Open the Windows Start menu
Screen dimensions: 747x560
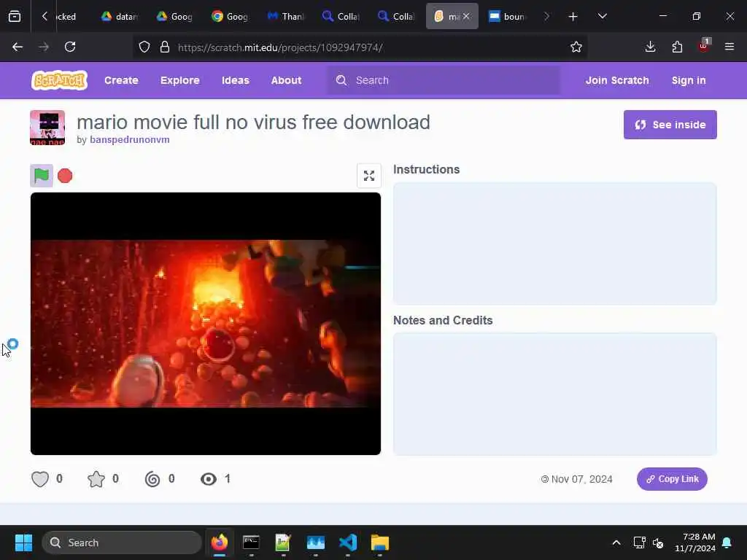[23, 542]
